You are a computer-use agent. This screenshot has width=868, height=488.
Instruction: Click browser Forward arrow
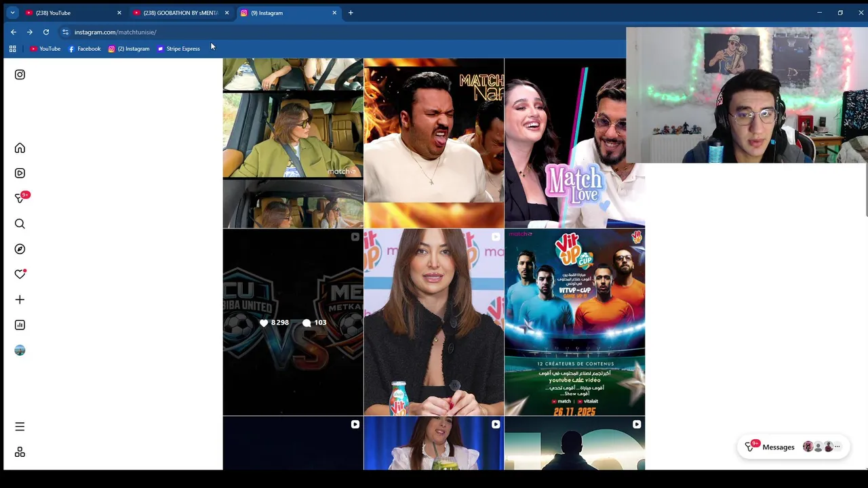30,32
